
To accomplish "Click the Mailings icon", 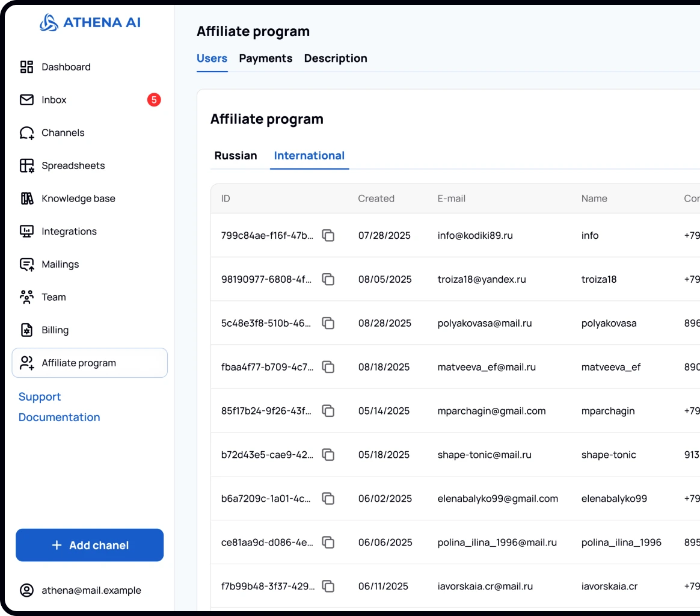I will click(26, 264).
